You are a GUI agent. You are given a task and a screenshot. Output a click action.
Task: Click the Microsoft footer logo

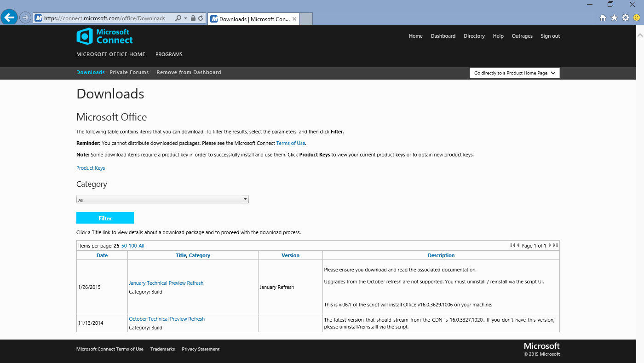(x=542, y=346)
